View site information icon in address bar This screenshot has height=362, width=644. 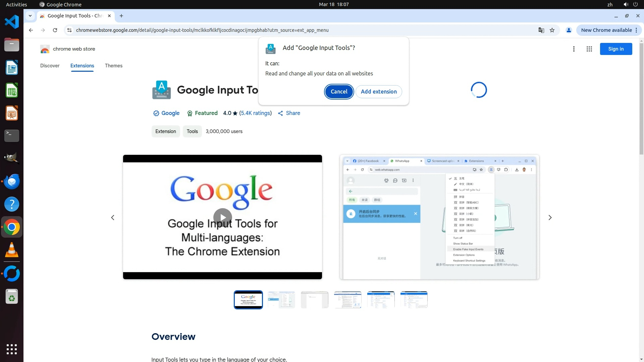pos(69,30)
